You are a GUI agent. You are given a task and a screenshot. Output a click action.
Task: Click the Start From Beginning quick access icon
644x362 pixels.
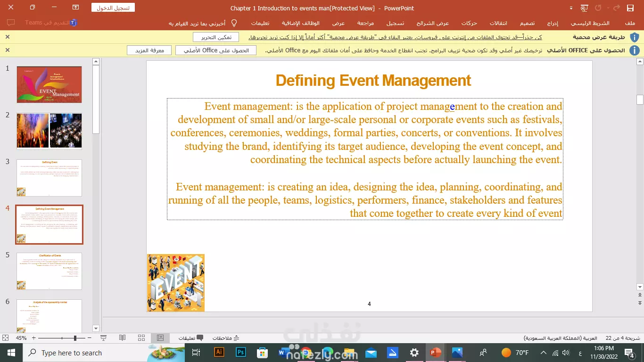(585, 8)
